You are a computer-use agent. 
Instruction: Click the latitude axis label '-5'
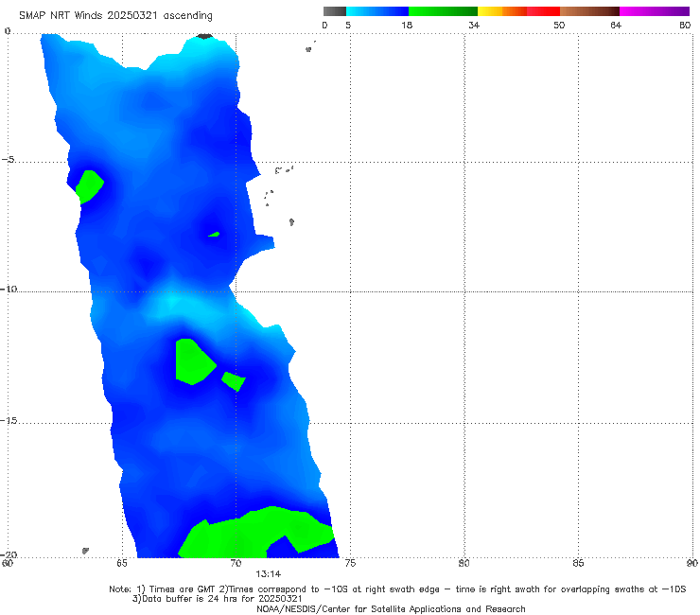pos(8,160)
